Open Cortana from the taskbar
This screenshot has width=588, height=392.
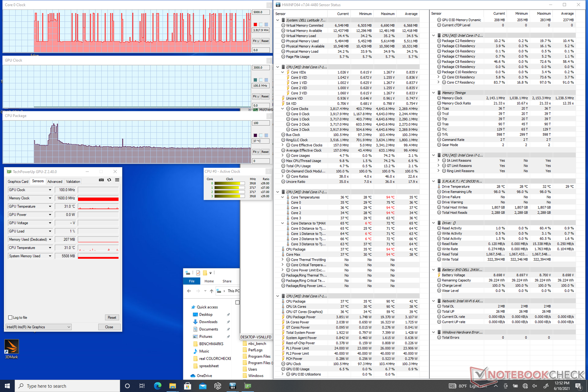127,386
